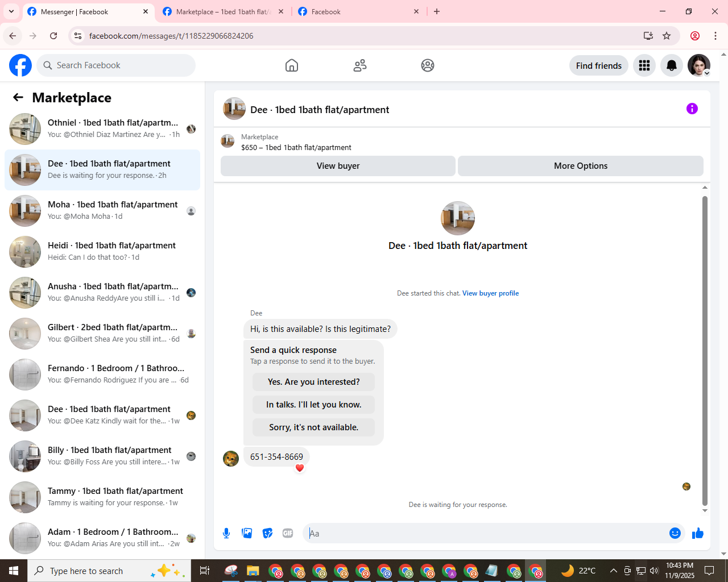Open Chrome three-dot menu
The height and width of the screenshot is (582, 728).
(715, 36)
